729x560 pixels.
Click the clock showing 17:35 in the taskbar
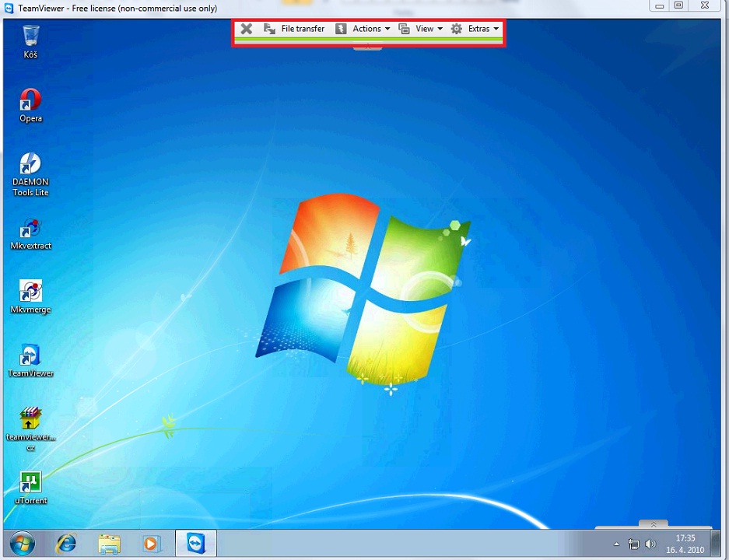[x=685, y=543]
